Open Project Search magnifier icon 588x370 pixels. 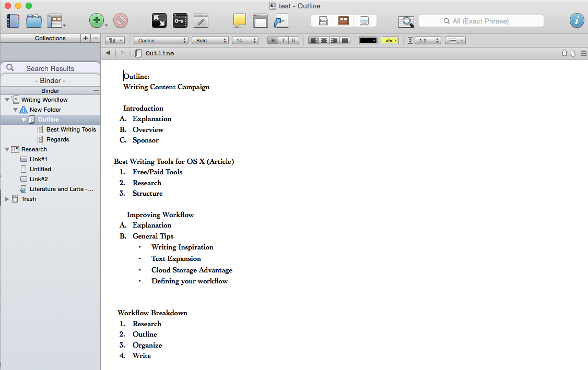(x=406, y=21)
